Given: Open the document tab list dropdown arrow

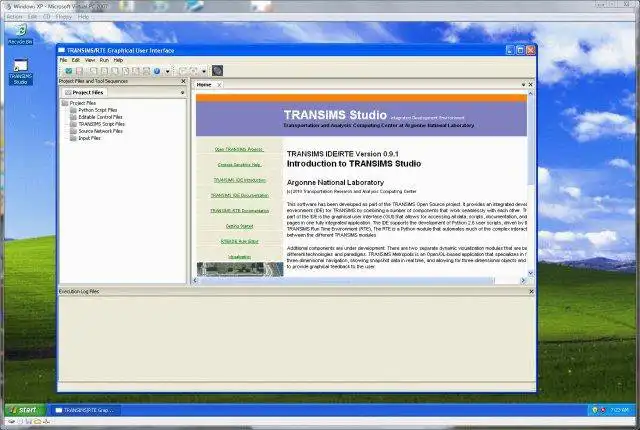Looking at the screenshot, I should click(523, 84).
